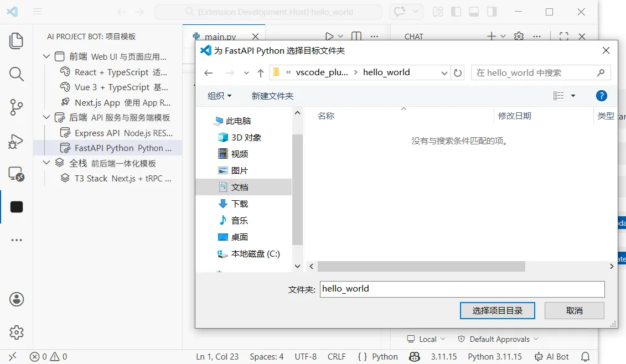Select the AI Project Bot view icon
The image size is (626, 364).
click(x=17, y=207)
